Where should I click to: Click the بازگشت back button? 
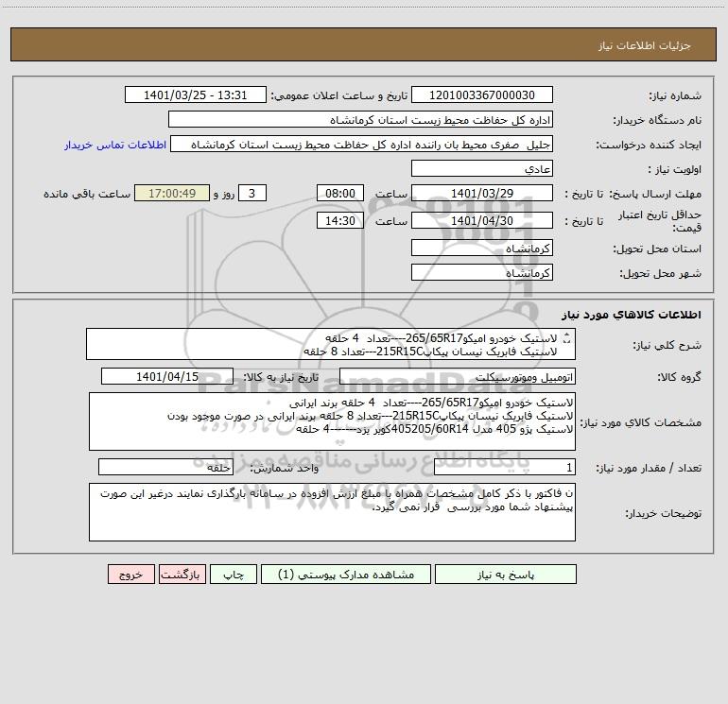point(182,574)
